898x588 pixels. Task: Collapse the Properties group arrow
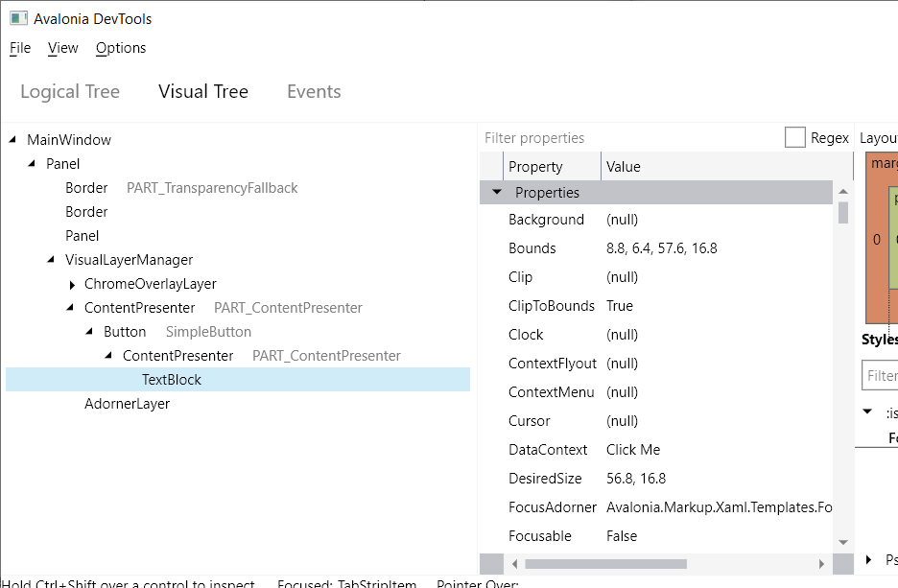pyautogui.click(x=497, y=193)
